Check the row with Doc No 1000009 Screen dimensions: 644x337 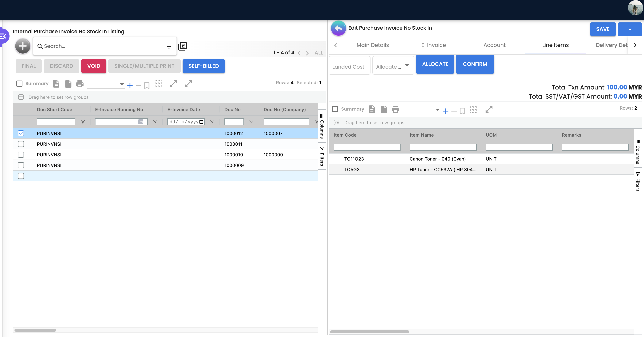[x=21, y=165]
